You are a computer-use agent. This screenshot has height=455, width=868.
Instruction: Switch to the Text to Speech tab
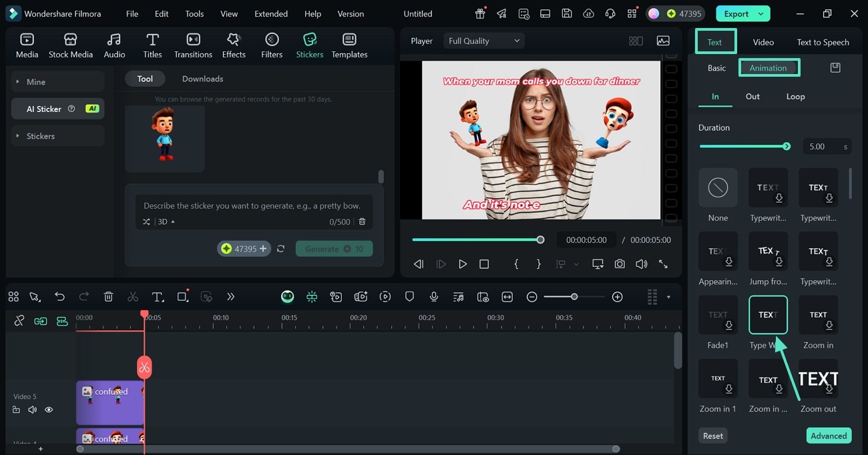pos(823,42)
